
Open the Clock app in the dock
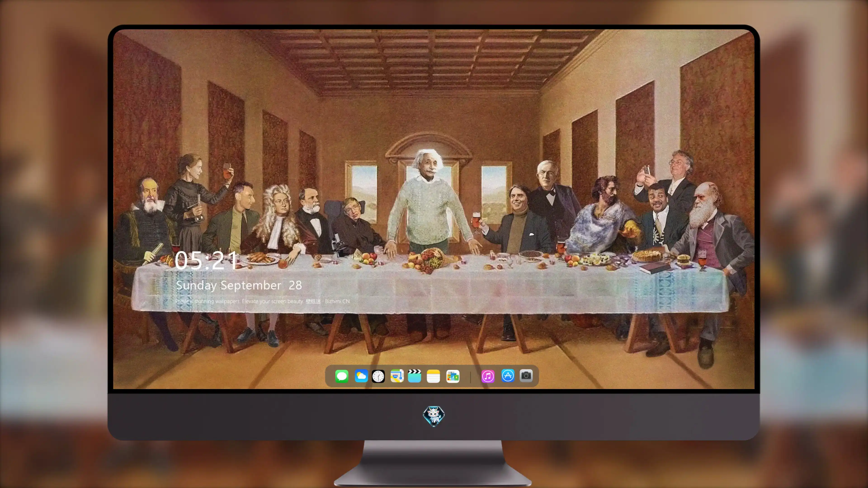click(378, 376)
